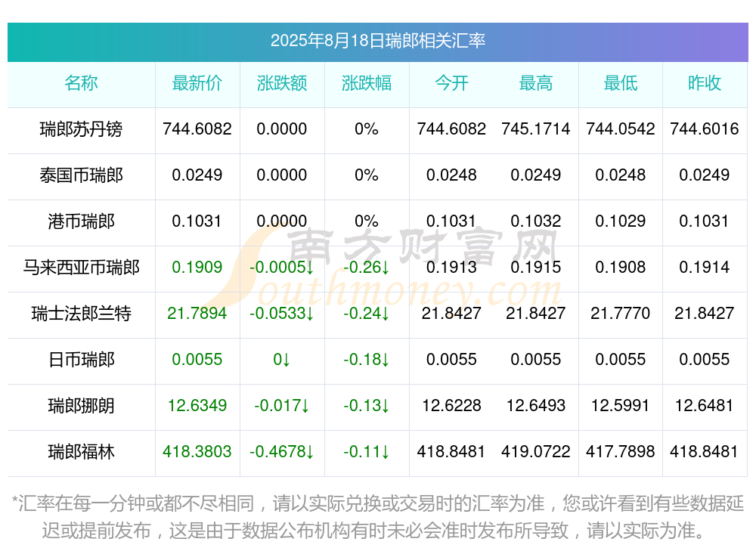
Task: Click the highest value 0.1032
Action: click(x=536, y=221)
